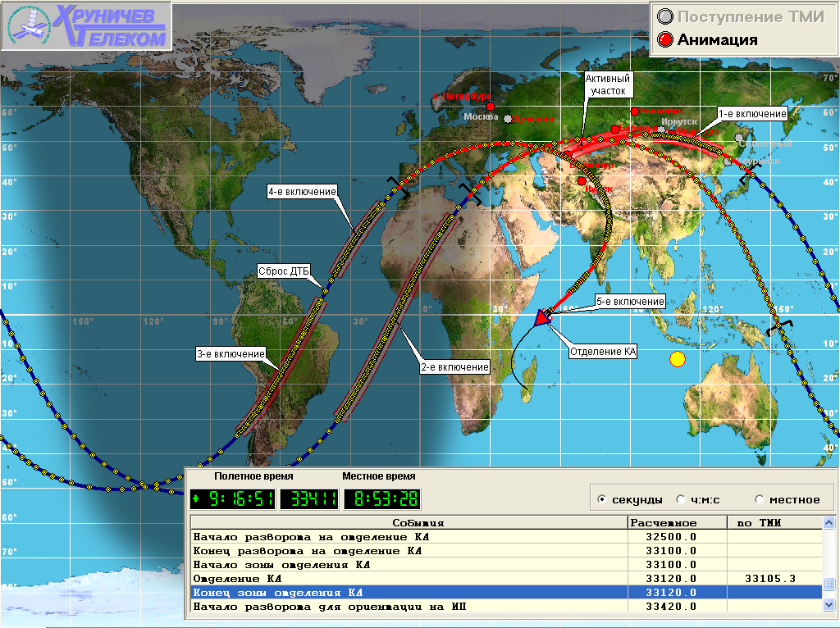Click the 'Сброс ДТБ' map label
This screenshot has width=840, height=628.
[x=283, y=271]
